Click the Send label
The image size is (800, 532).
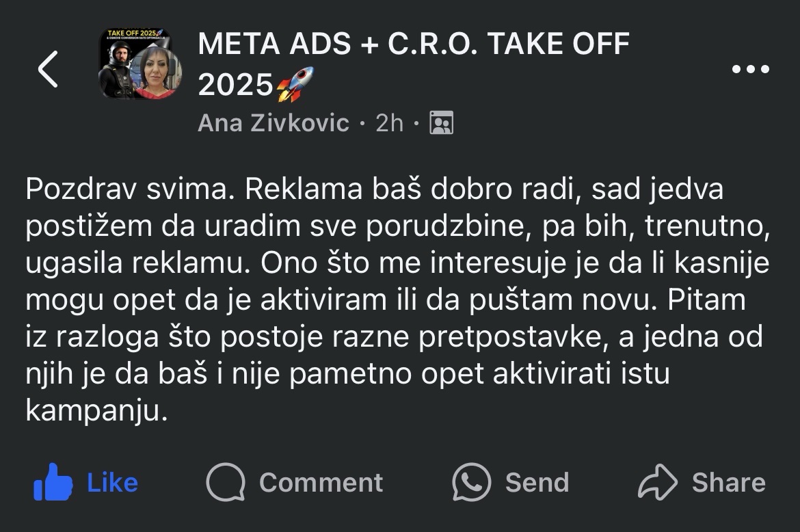(537, 483)
